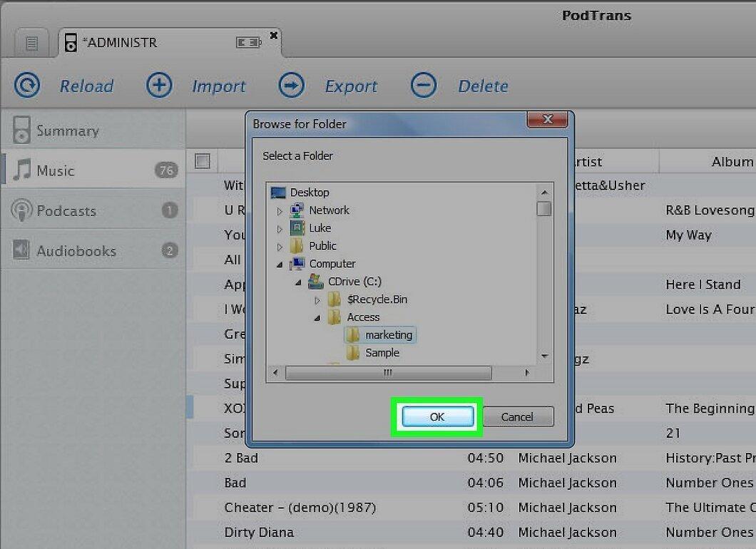Click the vertical scrollbar down arrow in dialog
This screenshot has height=549, width=756.
click(x=544, y=356)
